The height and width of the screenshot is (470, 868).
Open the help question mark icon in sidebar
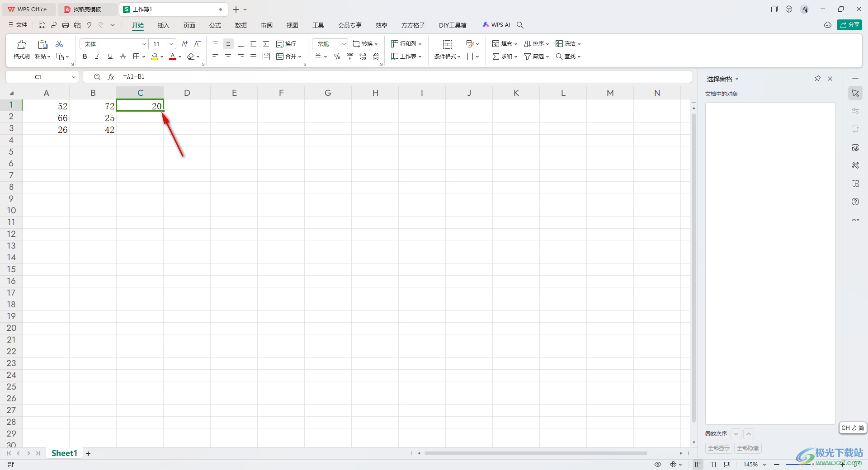(x=855, y=202)
